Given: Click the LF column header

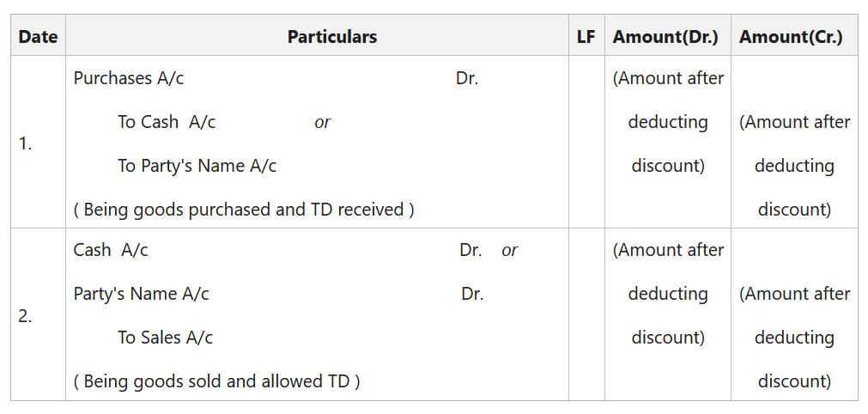Looking at the screenshot, I should 586,37.
